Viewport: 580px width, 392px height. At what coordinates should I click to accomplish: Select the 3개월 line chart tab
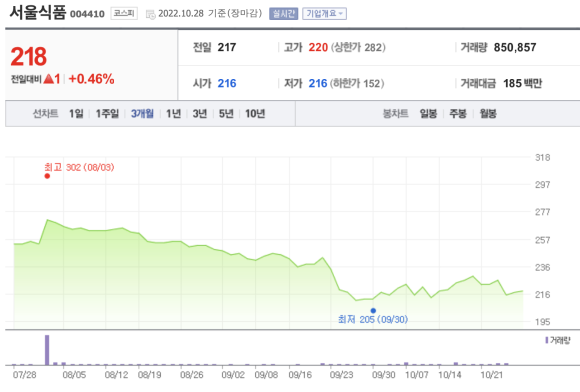(x=142, y=114)
